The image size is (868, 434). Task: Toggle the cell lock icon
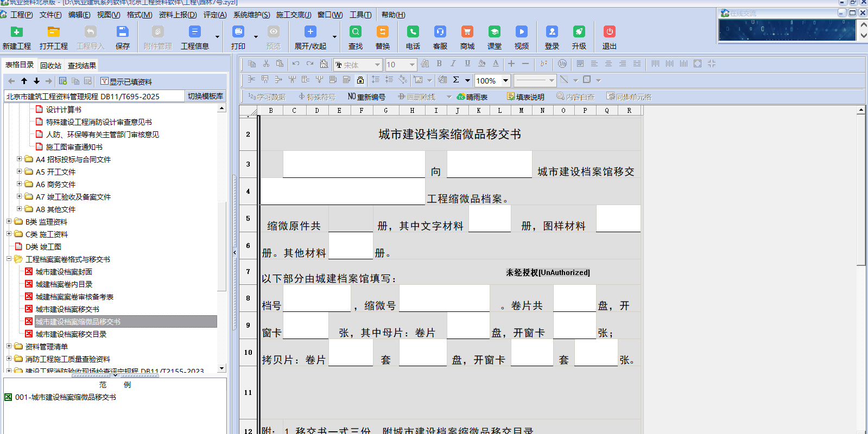pyautogui.click(x=360, y=80)
